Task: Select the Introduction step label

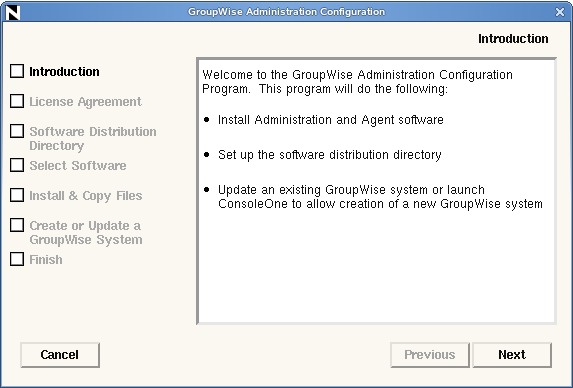Action: [64, 72]
